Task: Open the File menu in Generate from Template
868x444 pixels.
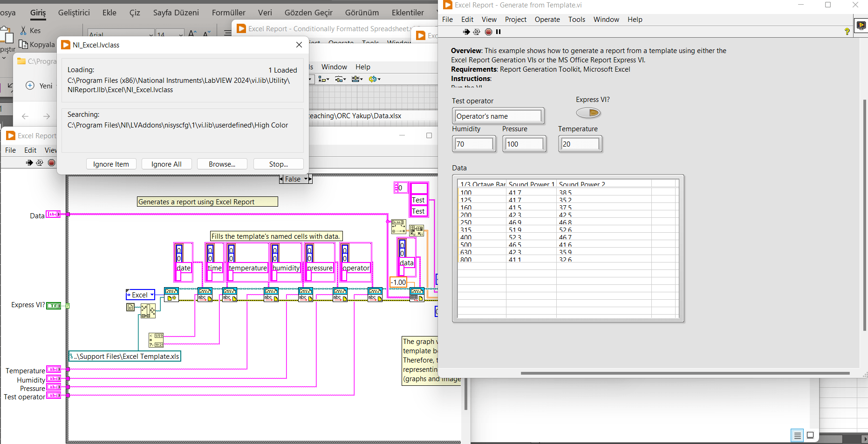Action: [447, 19]
